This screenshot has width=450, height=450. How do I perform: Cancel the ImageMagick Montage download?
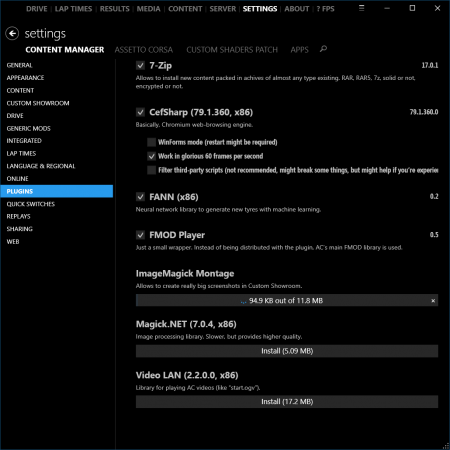click(x=433, y=301)
